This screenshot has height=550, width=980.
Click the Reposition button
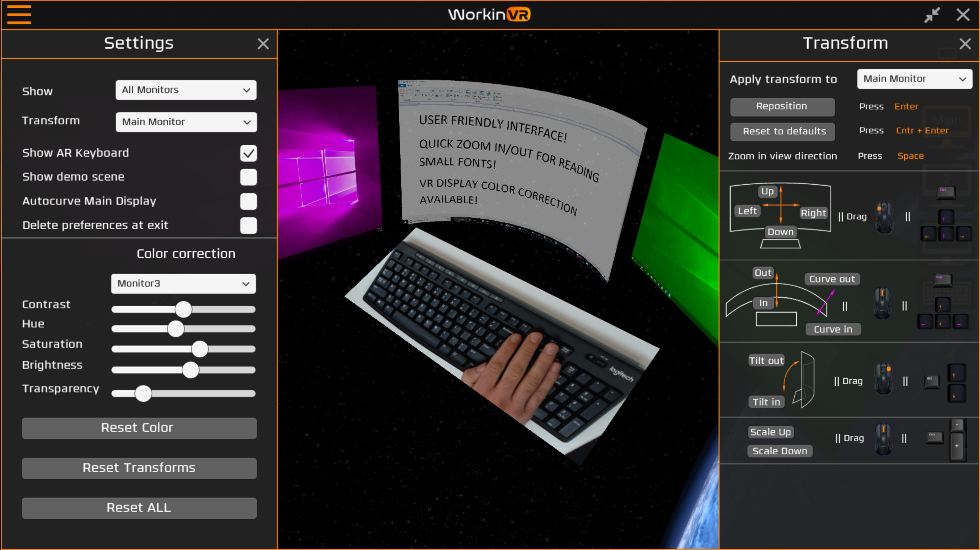click(x=782, y=106)
